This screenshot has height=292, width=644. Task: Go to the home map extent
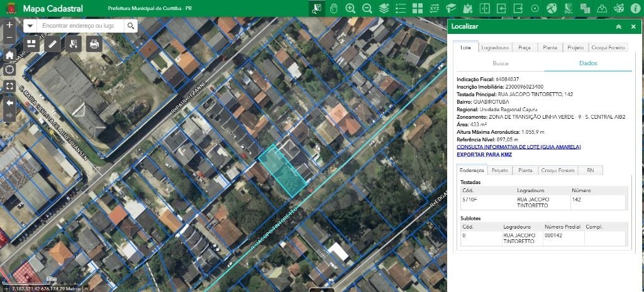click(9, 55)
